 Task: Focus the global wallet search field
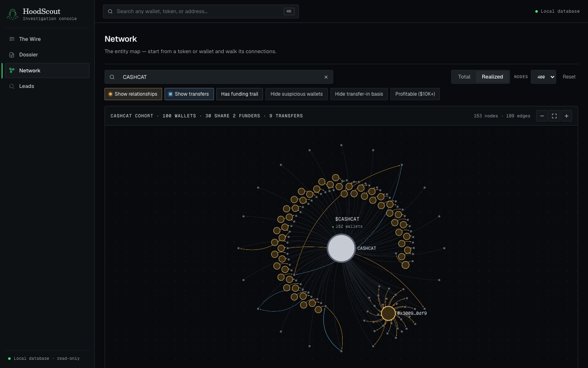(200, 11)
